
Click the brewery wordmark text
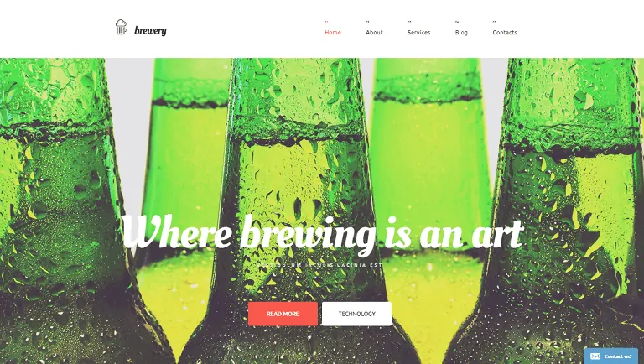click(150, 31)
